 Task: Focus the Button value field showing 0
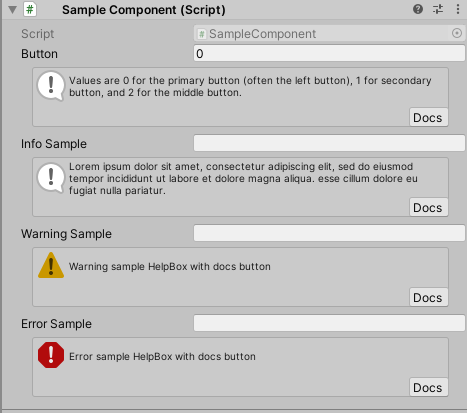tap(329, 53)
